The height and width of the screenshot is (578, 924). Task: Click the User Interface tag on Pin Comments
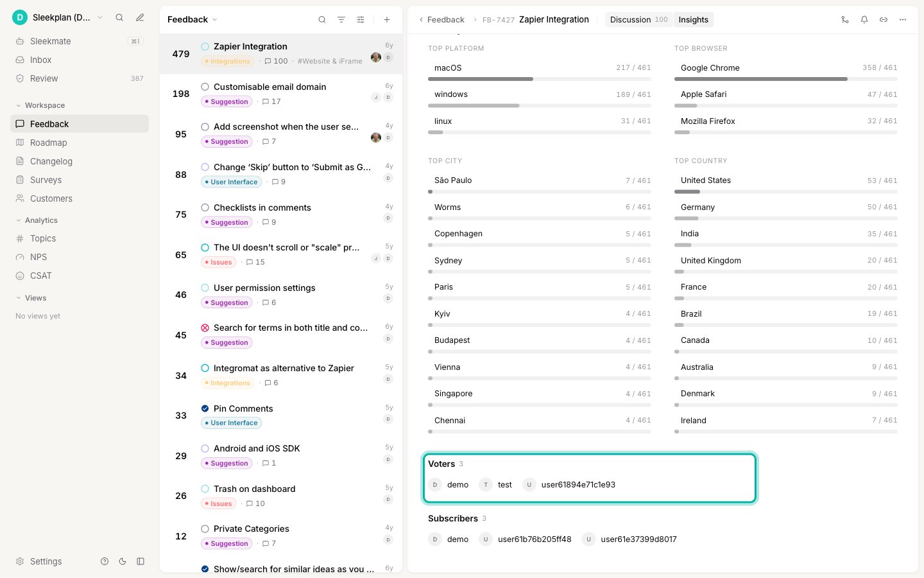coord(232,423)
